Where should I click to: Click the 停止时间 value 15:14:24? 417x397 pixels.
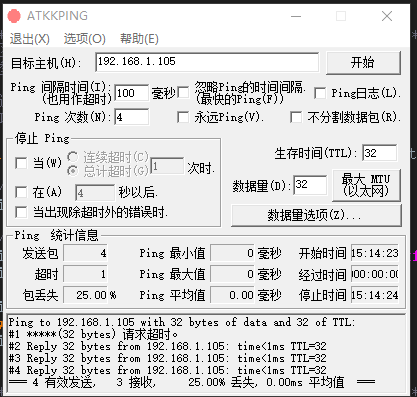[x=375, y=295]
